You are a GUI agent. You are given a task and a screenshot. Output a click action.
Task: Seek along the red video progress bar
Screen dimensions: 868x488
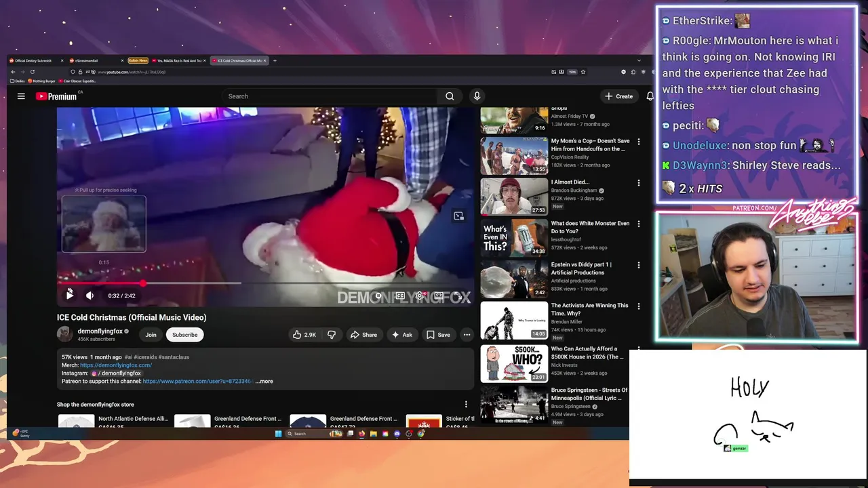pos(266,283)
